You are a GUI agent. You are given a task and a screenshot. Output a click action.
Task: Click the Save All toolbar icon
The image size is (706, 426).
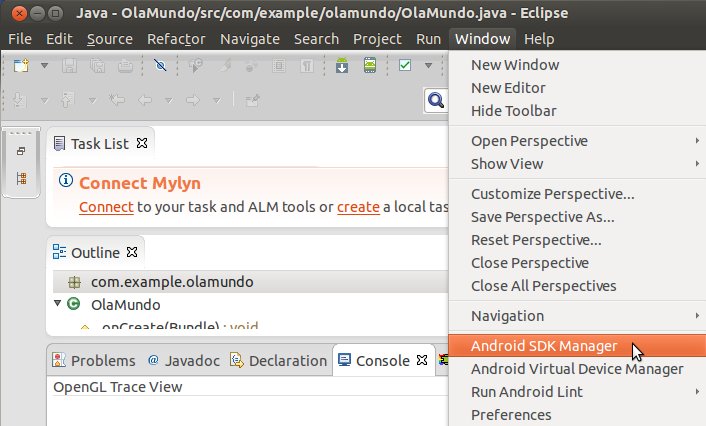click(97, 66)
